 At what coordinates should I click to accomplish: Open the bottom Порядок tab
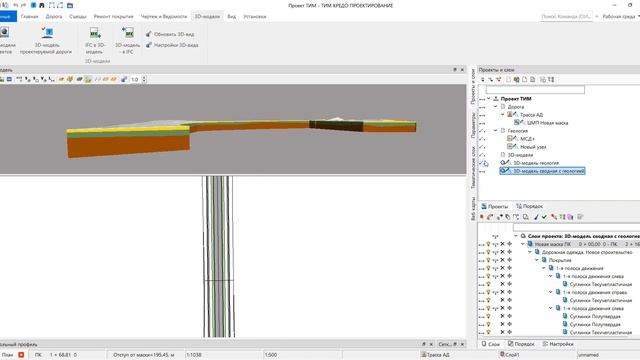pos(521,344)
